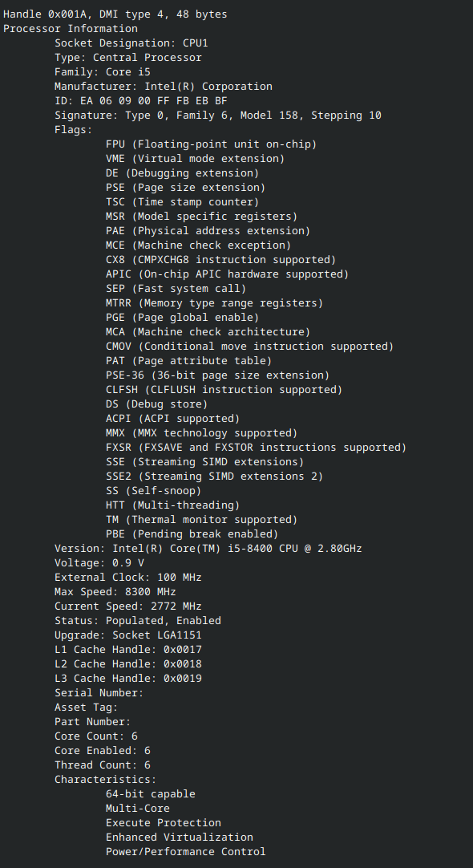473x868 pixels.
Task: Click the Socket Designation CPU1 line
Action: pyautogui.click(x=131, y=43)
